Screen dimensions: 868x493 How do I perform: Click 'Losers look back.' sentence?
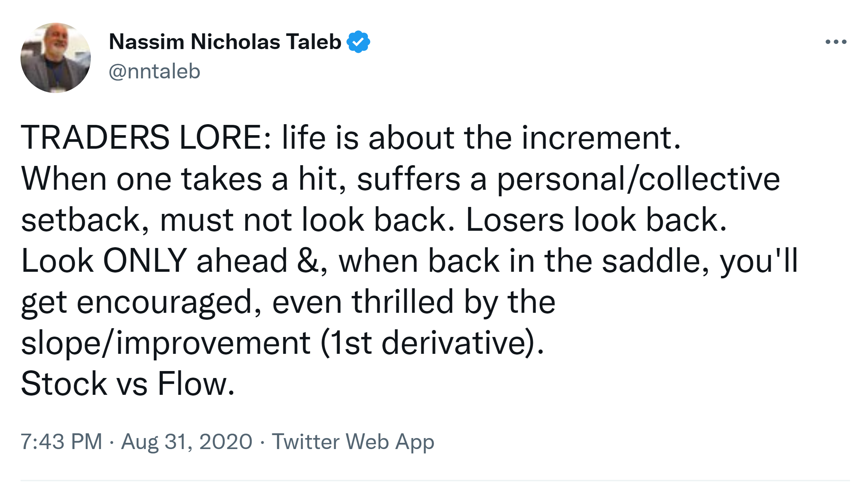[x=596, y=220]
